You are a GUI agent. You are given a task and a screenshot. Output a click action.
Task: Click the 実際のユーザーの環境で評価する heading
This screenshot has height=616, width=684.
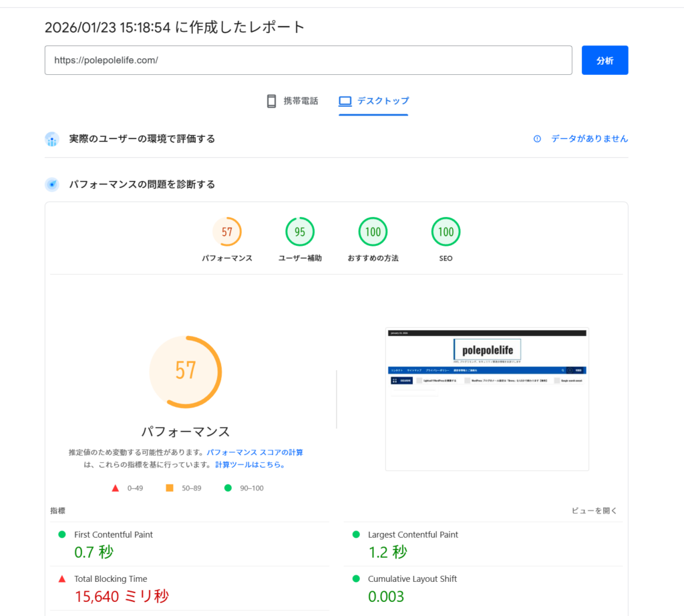(142, 139)
